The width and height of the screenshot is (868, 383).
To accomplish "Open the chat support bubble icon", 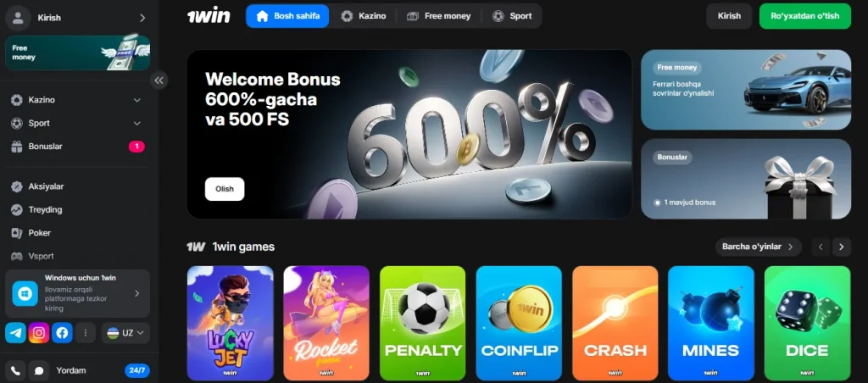I will pyautogui.click(x=39, y=370).
